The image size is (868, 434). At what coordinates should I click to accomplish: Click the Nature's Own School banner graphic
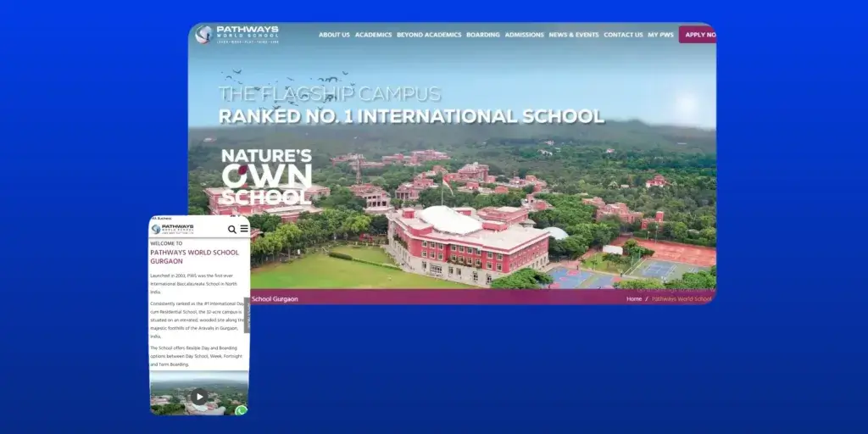pyautogui.click(x=265, y=176)
